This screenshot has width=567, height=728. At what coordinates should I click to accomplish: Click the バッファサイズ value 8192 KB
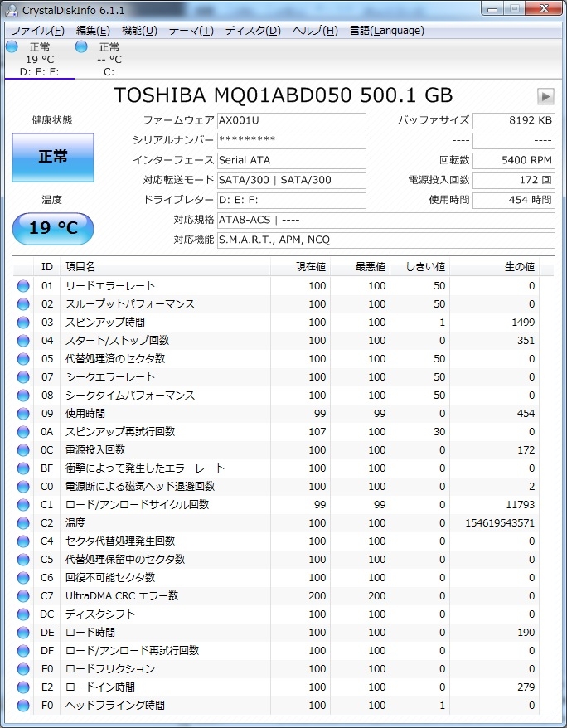coord(514,121)
